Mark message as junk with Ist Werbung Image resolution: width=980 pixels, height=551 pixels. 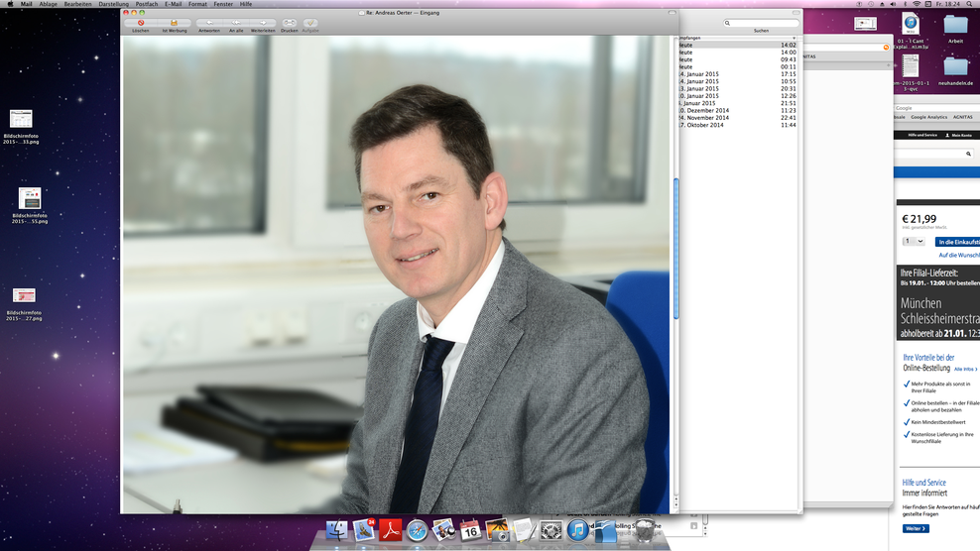point(175,23)
